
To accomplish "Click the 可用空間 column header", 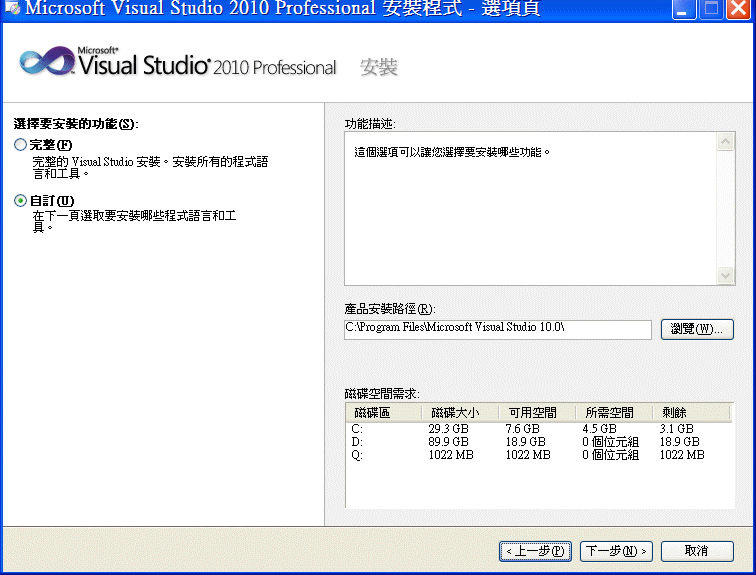I will 538,413.
